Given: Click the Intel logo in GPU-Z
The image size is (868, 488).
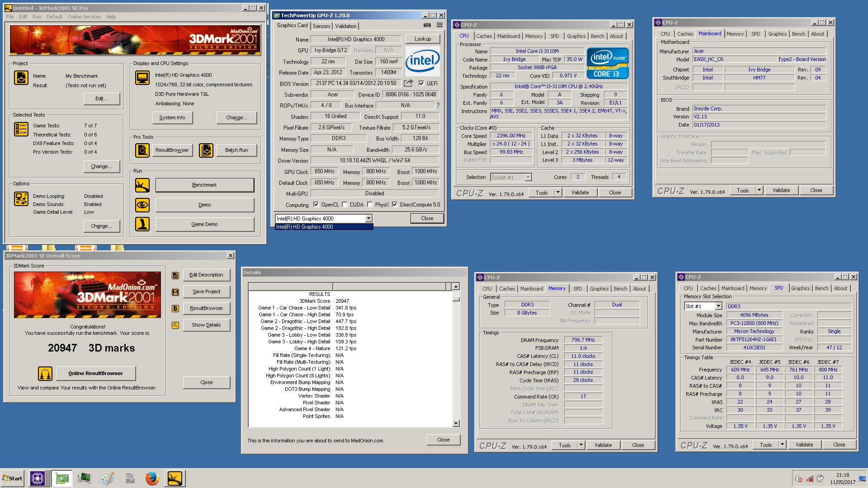Looking at the screenshot, I should (422, 61).
